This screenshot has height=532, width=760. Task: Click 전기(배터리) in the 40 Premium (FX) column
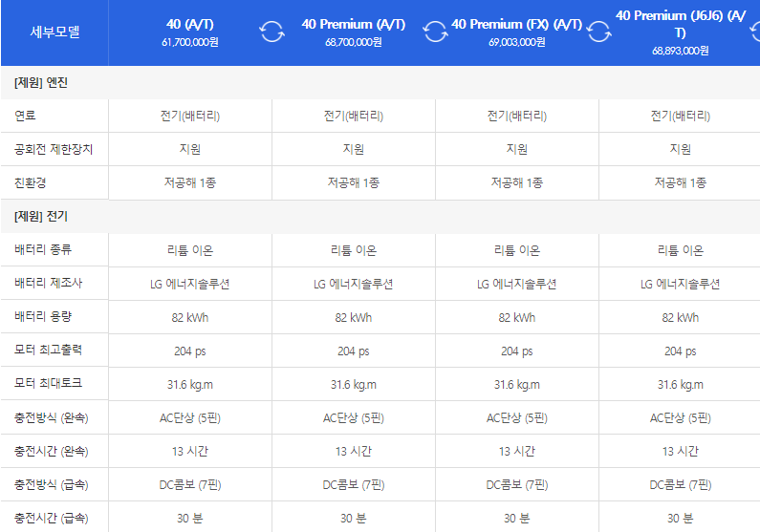tap(516, 116)
